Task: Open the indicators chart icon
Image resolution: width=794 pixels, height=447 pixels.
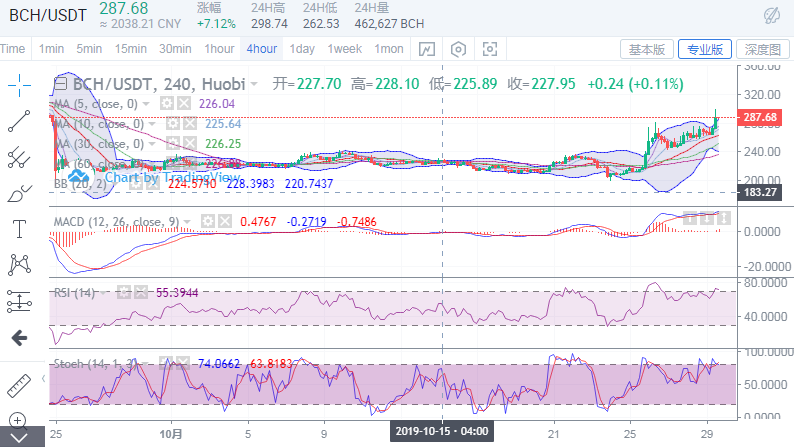Action: click(x=427, y=49)
